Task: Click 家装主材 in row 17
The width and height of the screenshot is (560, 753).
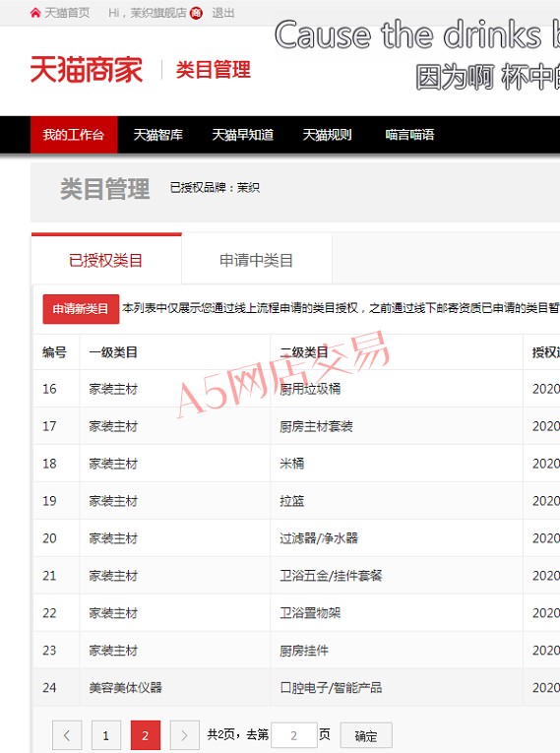Action: coord(113,426)
